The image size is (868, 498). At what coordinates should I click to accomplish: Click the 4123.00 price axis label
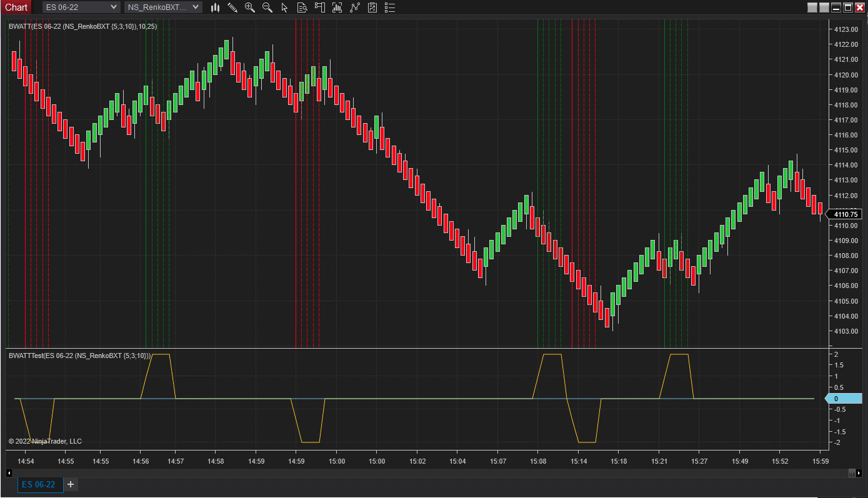tap(846, 29)
